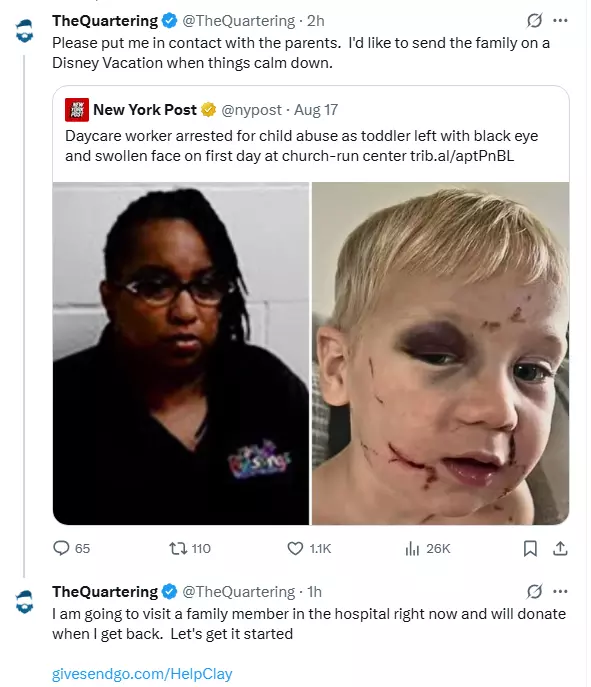Bookmark the first TheQuartering tweet

click(x=530, y=548)
